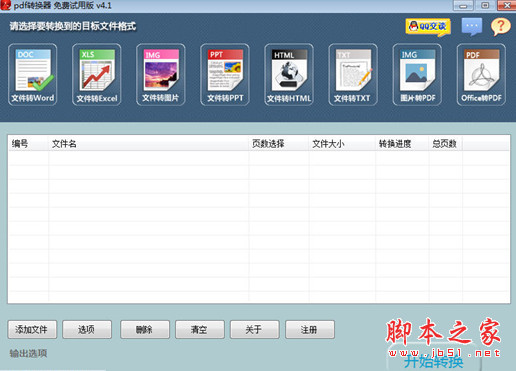Click the 添加文件 (Add File) button
The height and width of the screenshot is (371, 516).
pos(32,330)
